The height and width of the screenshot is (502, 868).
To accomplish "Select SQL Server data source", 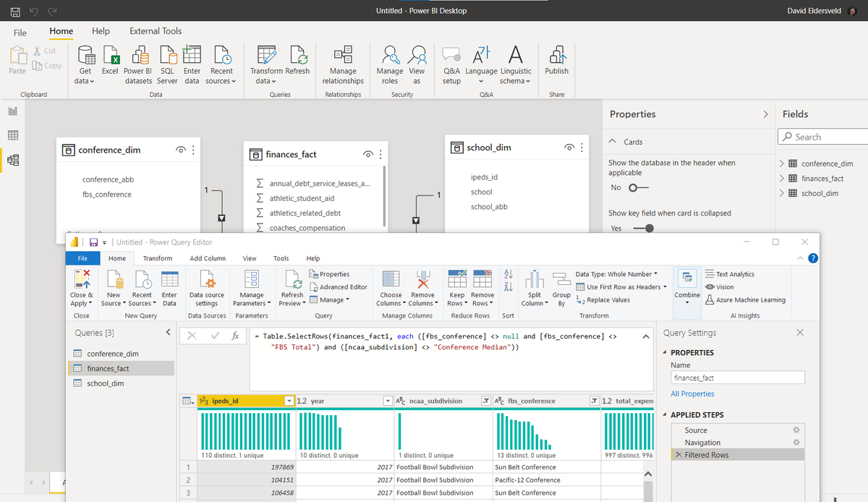I will pyautogui.click(x=167, y=65).
